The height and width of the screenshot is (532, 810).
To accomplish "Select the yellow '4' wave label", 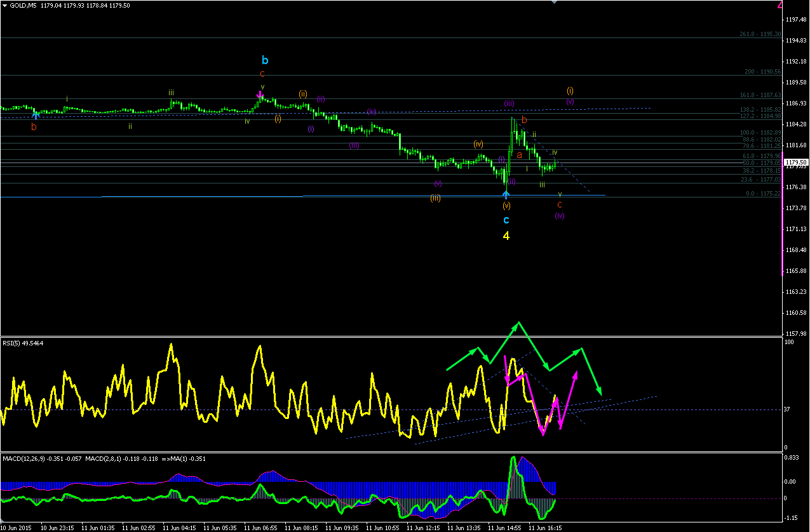I will pyautogui.click(x=506, y=236).
